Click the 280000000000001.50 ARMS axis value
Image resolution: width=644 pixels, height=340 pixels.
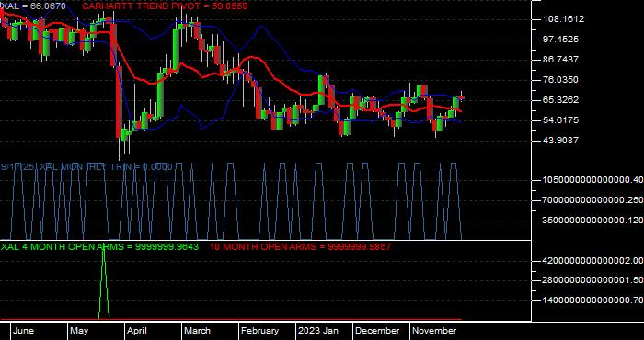pyautogui.click(x=592, y=280)
